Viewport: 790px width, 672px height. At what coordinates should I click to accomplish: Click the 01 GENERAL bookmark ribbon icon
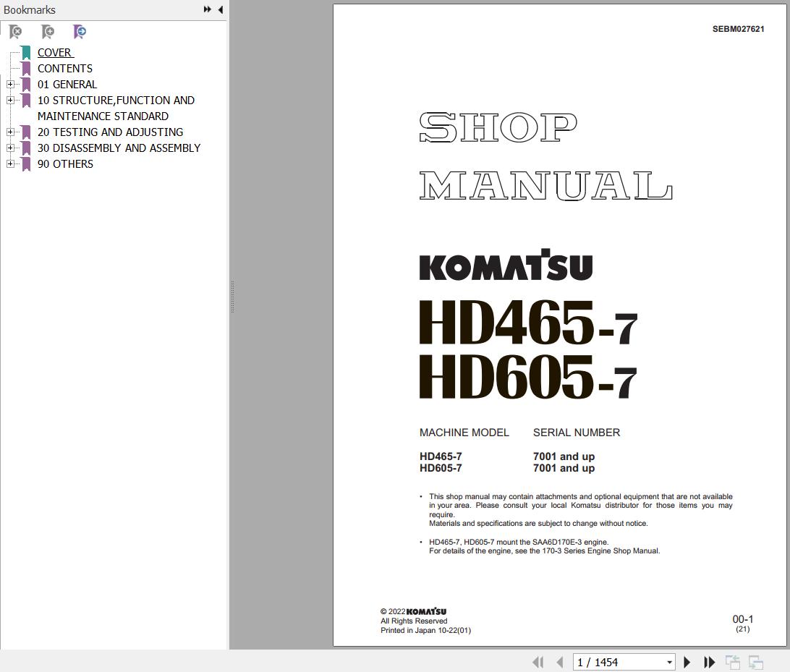pyautogui.click(x=26, y=85)
